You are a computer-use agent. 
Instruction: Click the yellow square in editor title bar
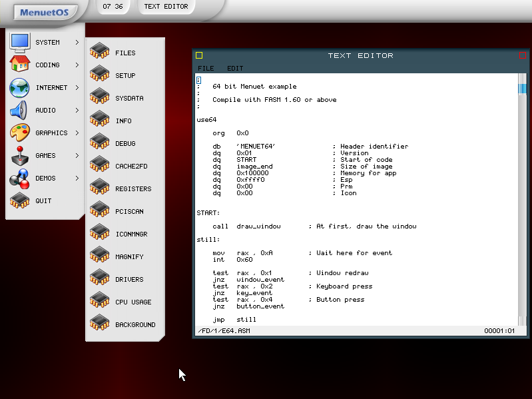[x=199, y=56]
